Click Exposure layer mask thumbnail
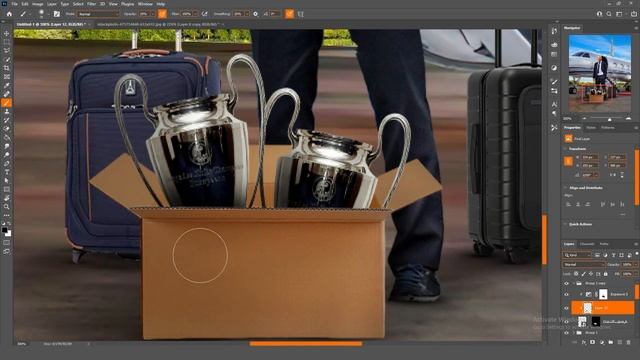The image size is (640, 360). click(603, 294)
